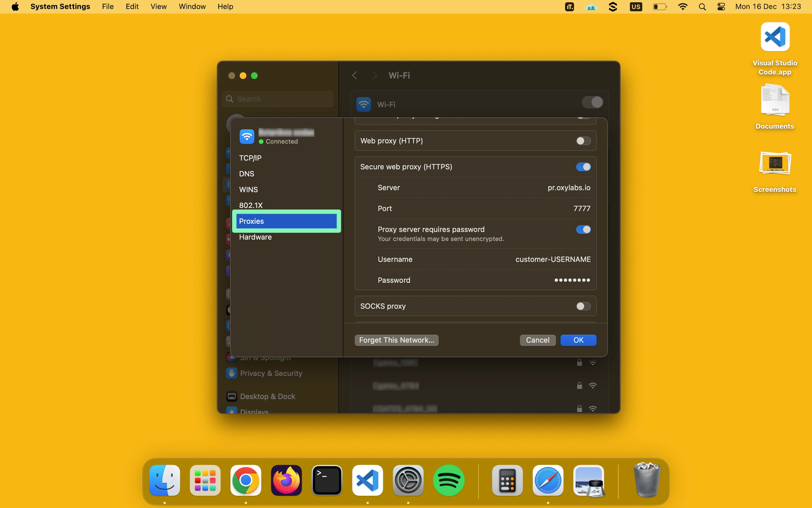Toggle the main Wi-Fi switch
This screenshot has height=508, width=812.
pyautogui.click(x=592, y=102)
